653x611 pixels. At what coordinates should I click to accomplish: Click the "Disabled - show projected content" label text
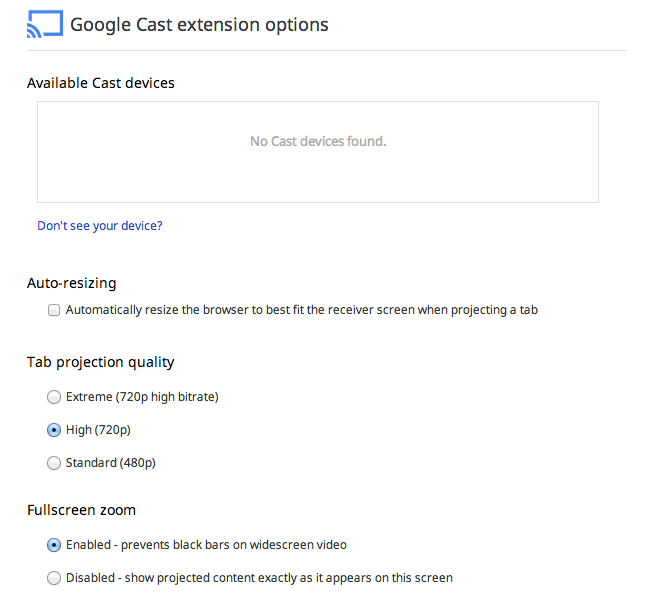259,578
